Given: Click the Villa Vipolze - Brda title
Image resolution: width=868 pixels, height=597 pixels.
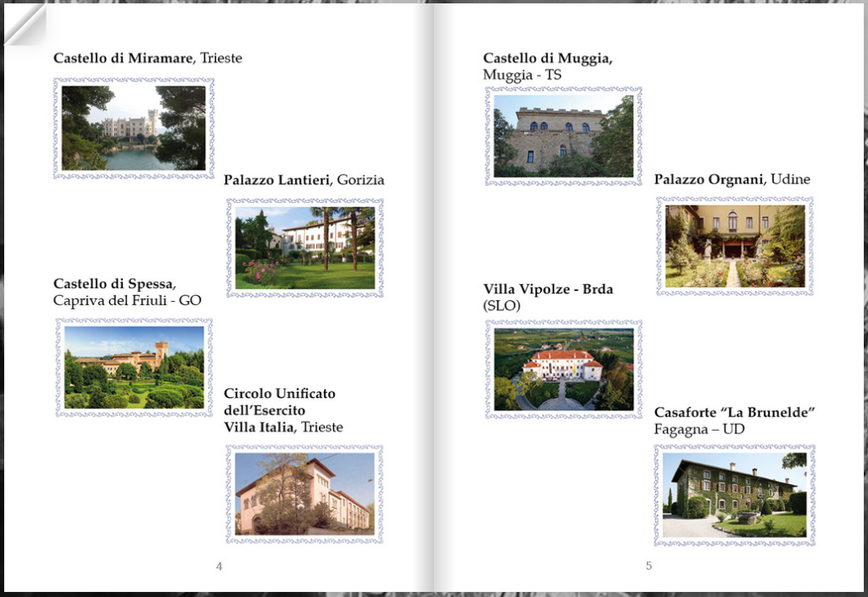Looking at the screenshot, I should pyautogui.click(x=548, y=289).
